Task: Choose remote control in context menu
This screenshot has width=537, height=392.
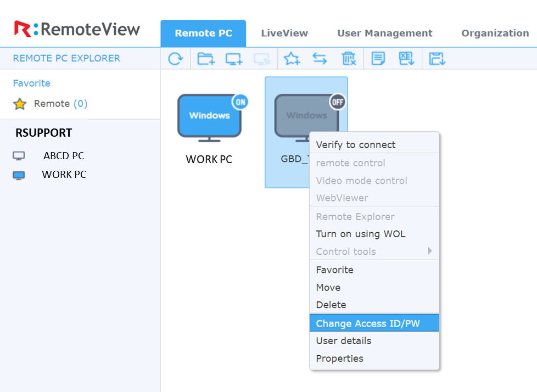Action: coord(374,163)
